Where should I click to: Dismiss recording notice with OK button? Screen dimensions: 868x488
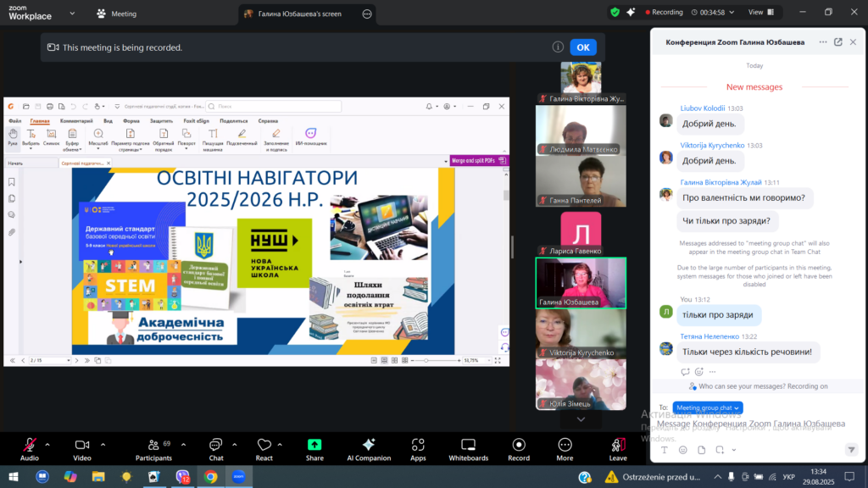pos(583,47)
